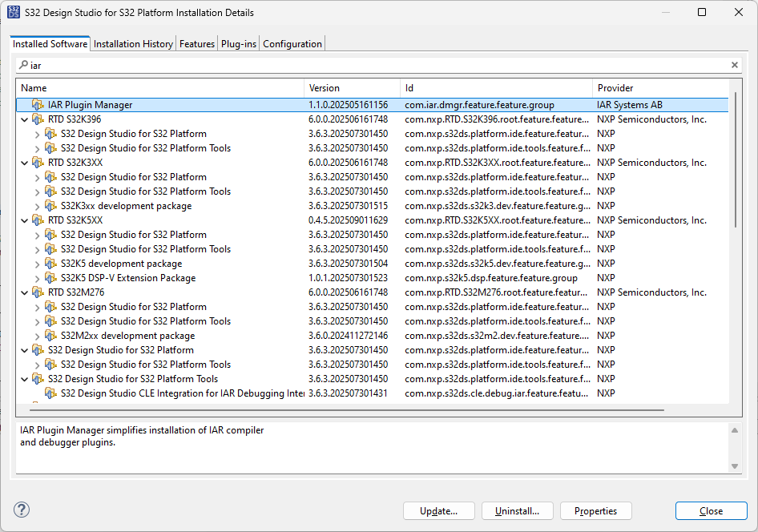This screenshot has height=532, width=758.
Task: Click the provider cell IAR Systems AB
Action: (x=630, y=105)
